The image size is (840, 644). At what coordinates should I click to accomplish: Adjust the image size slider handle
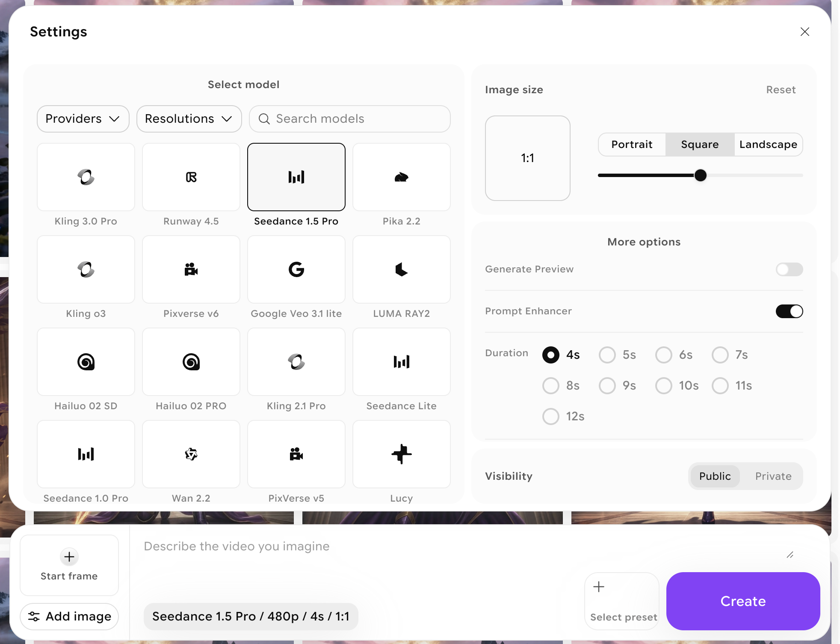pyautogui.click(x=701, y=175)
